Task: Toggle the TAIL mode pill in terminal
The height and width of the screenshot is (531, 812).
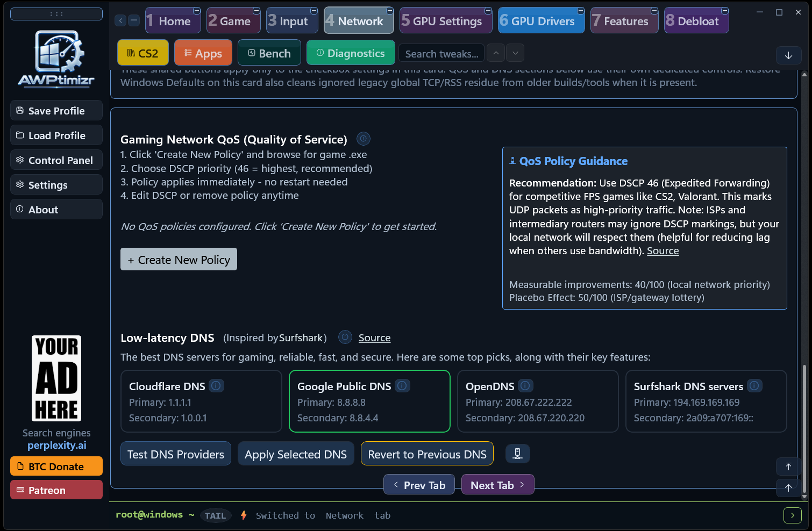Action: (x=215, y=515)
